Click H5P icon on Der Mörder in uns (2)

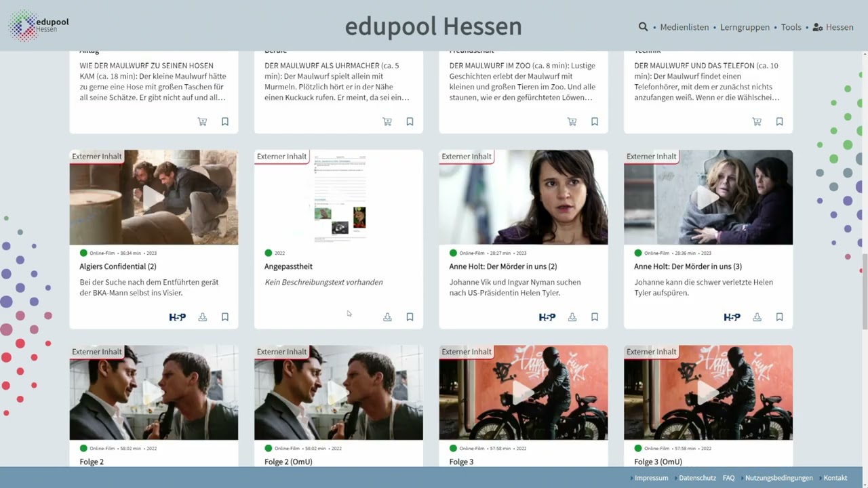[x=547, y=317]
